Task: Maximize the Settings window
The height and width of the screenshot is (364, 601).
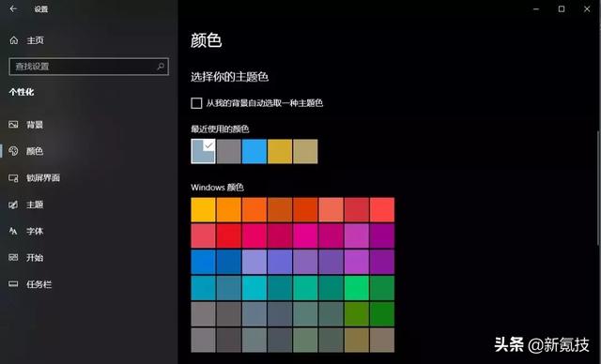Action: tap(562, 8)
